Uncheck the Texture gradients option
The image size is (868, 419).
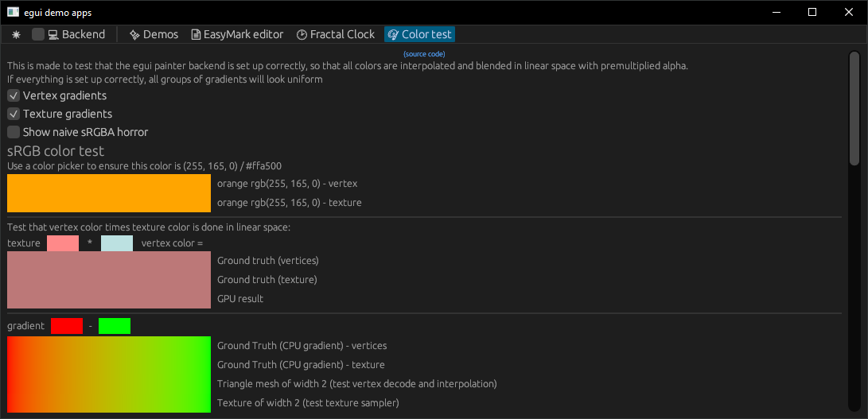coord(14,114)
